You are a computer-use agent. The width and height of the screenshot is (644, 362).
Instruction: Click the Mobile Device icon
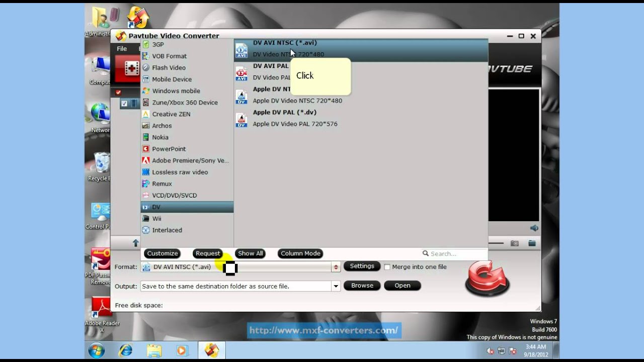point(146,79)
